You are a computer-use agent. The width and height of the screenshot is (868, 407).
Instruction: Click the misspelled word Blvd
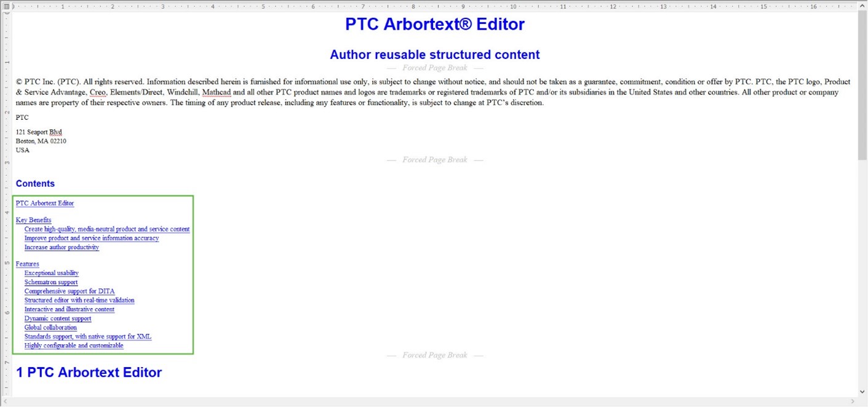point(55,132)
